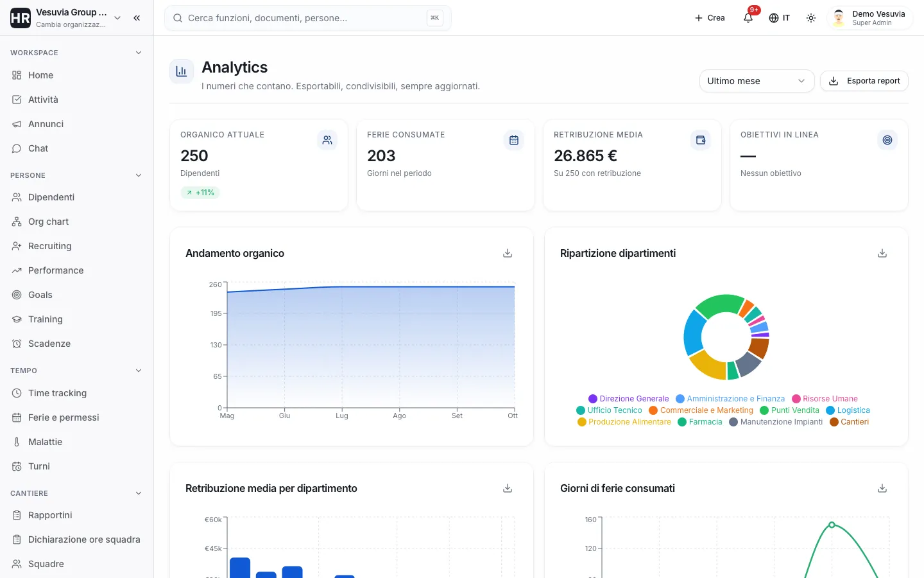Open the Demo Vesuvia user menu
The height and width of the screenshot is (578, 924).
pos(870,18)
